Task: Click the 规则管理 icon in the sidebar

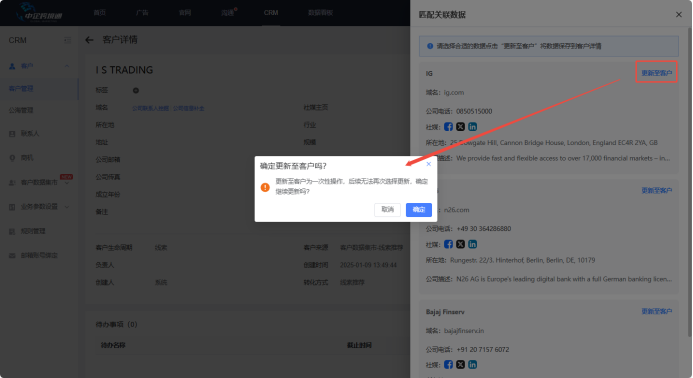Action: [12, 231]
